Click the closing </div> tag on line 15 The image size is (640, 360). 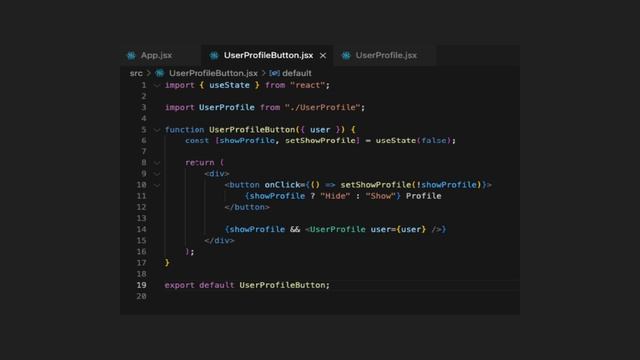click(x=219, y=240)
